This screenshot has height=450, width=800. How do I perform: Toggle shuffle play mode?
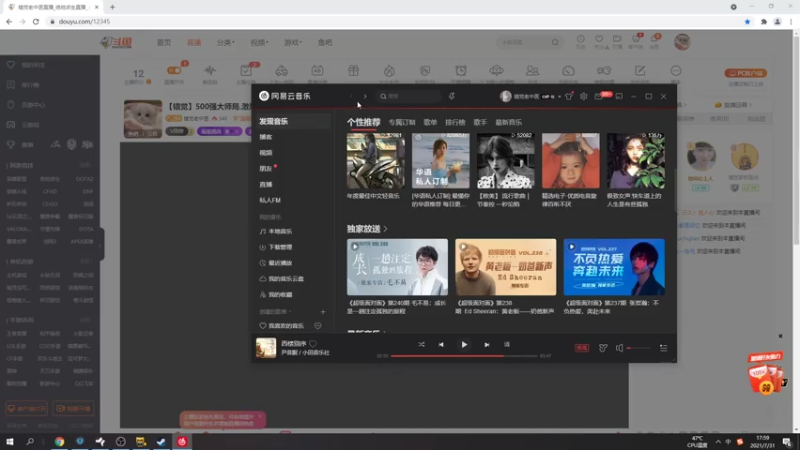coord(421,344)
